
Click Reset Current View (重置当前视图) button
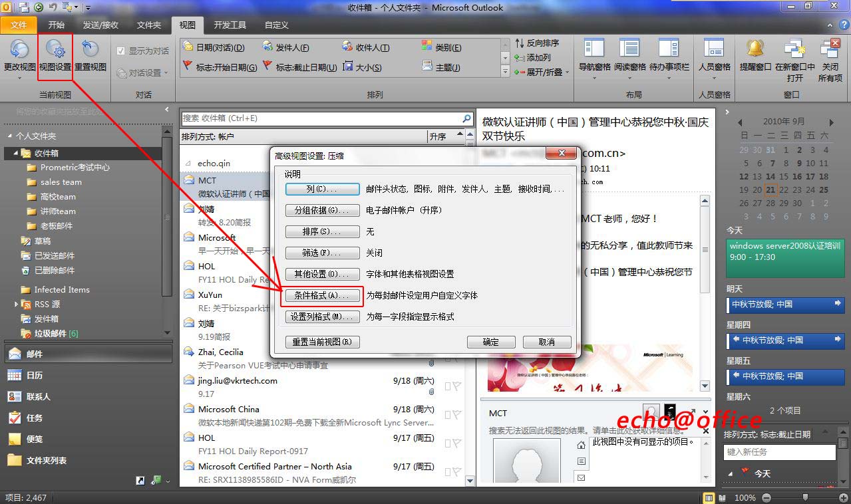[322, 342]
